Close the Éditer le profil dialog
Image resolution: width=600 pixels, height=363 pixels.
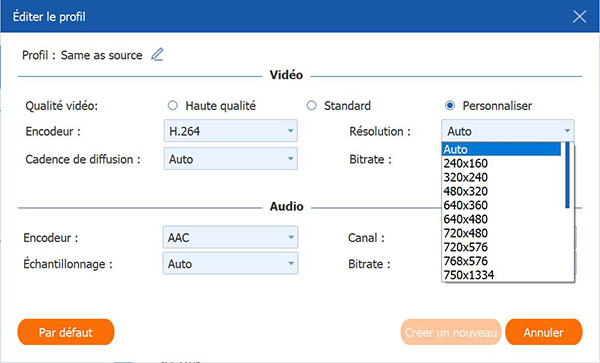[x=579, y=16]
